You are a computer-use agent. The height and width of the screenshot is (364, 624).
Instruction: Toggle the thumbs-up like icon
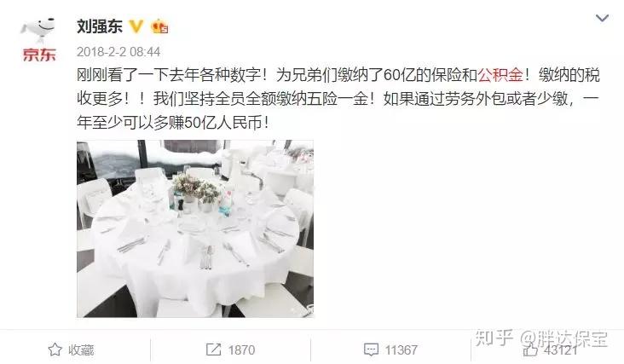coord(530,350)
